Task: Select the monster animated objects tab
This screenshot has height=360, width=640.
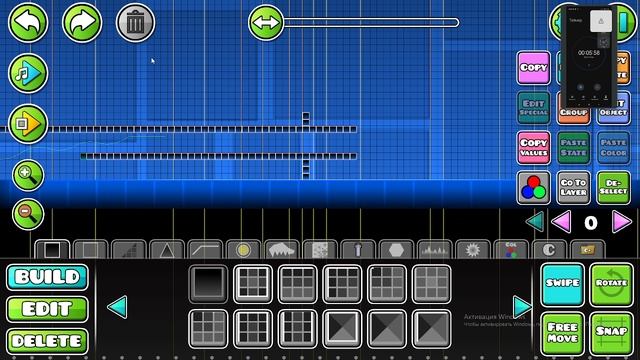Action: [282, 249]
